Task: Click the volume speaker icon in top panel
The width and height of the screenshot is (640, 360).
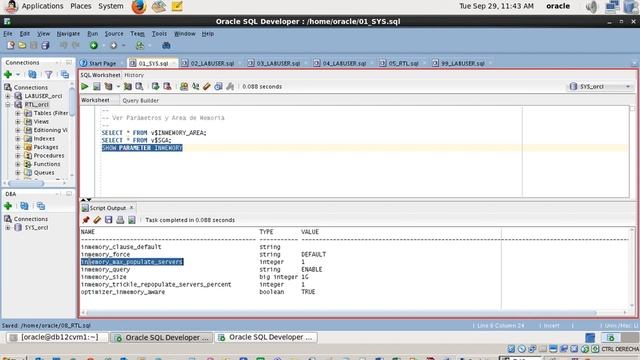Action: [591, 7]
